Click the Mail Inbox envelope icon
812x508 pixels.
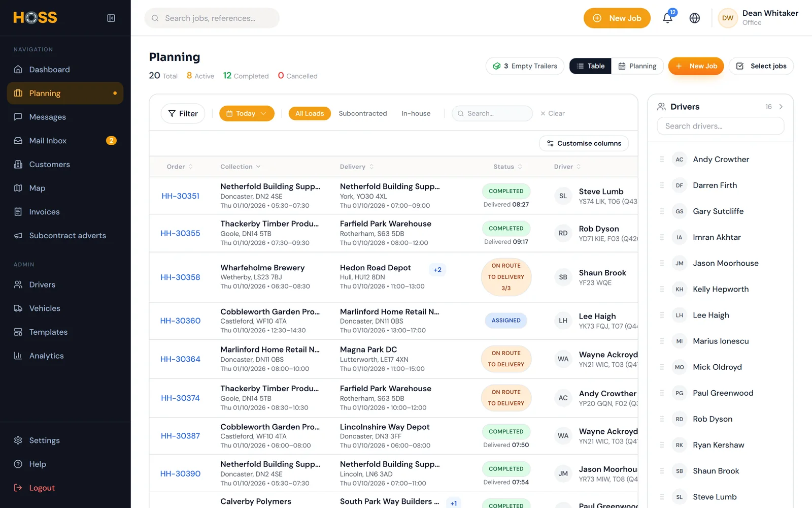(x=18, y=141)
